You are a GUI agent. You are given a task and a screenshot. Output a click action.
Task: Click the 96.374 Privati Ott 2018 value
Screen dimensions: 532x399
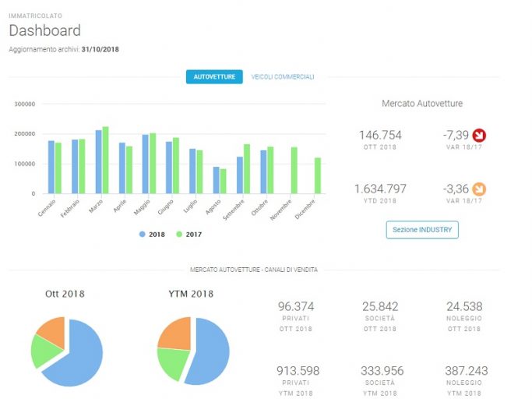(x=296, y=306)
